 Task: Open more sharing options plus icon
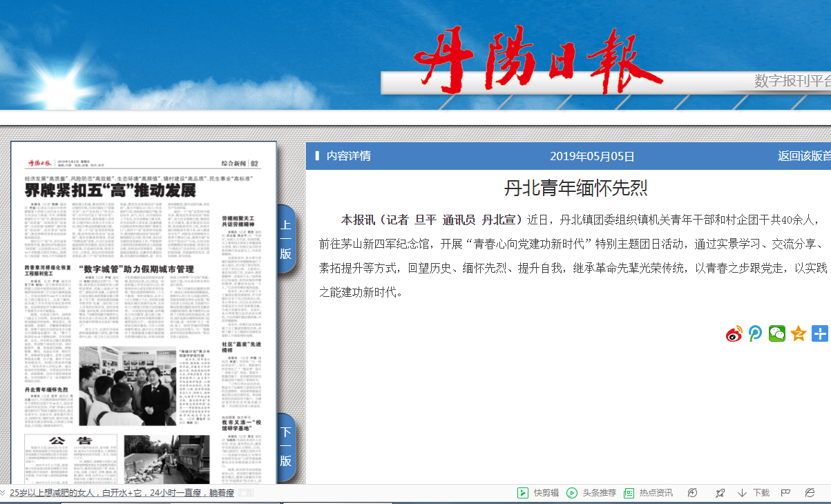820,334
